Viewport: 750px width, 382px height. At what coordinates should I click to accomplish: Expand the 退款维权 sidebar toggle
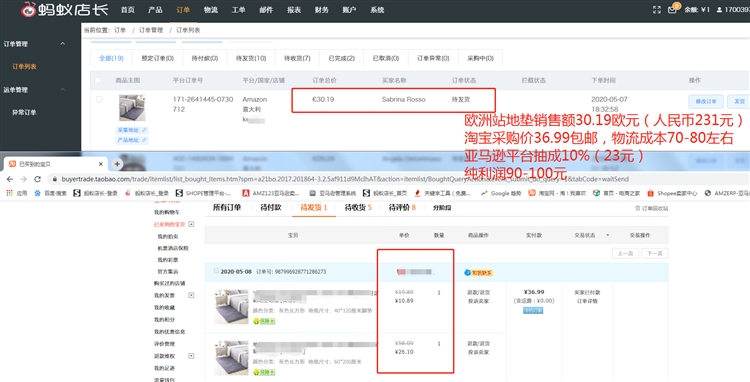click(191, 356)
